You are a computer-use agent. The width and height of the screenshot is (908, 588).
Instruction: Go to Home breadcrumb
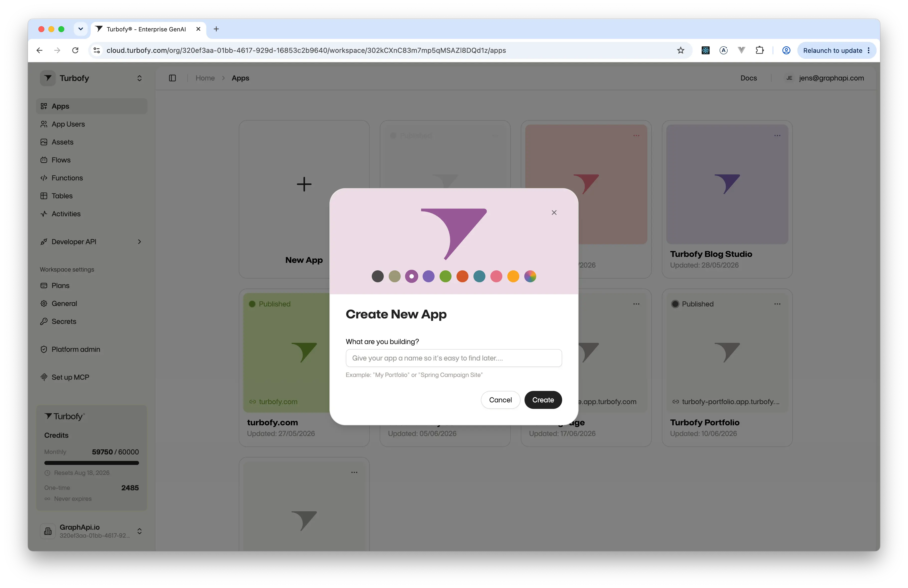[205, 78]
